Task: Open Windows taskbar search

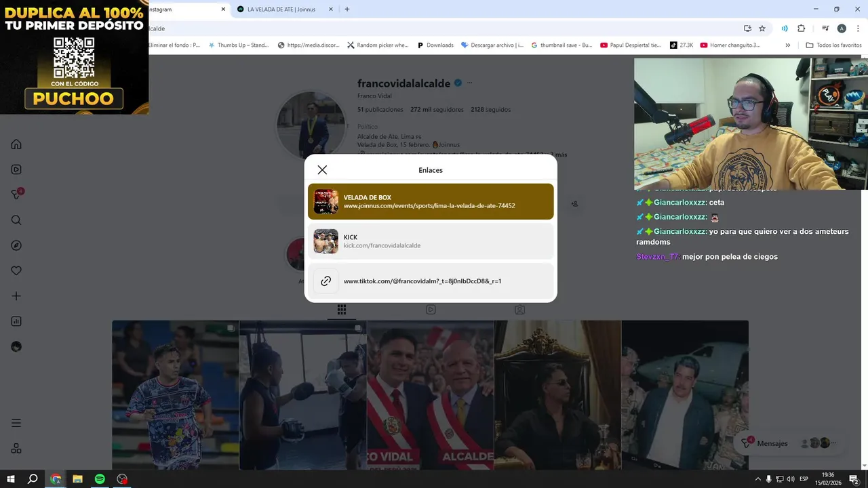Action: coord(33,479)
